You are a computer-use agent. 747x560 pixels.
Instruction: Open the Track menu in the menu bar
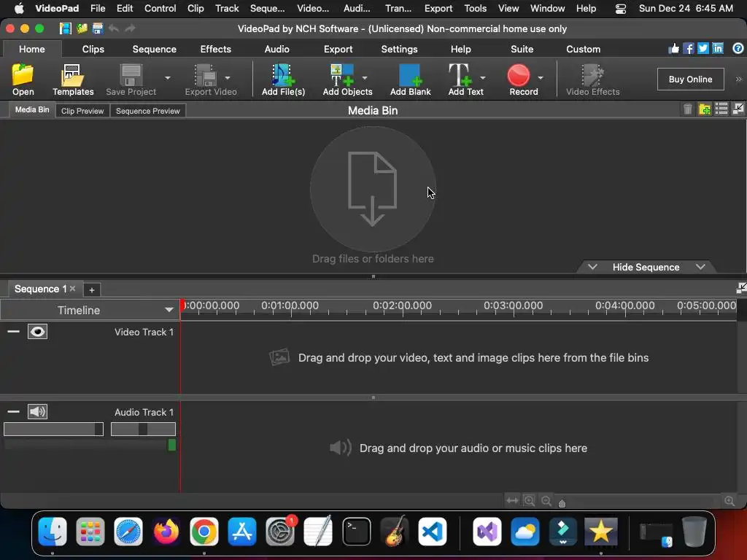227,9
